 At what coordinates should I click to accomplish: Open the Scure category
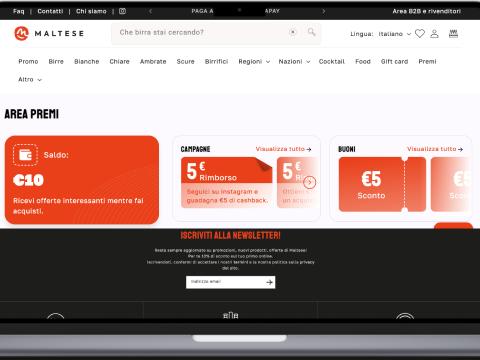[185, 62]
